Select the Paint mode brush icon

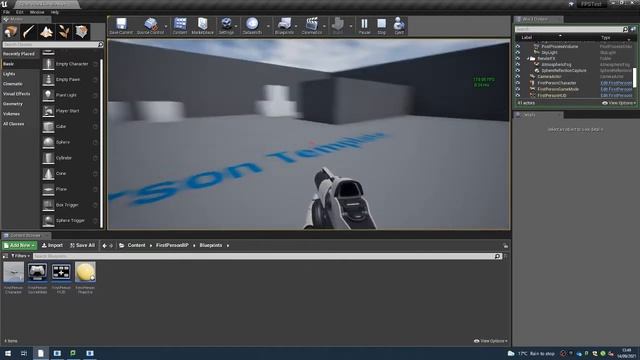29,31
